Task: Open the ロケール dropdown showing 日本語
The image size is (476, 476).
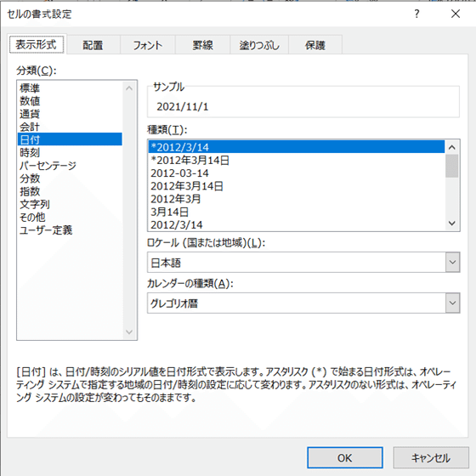Action: point(303,263)
